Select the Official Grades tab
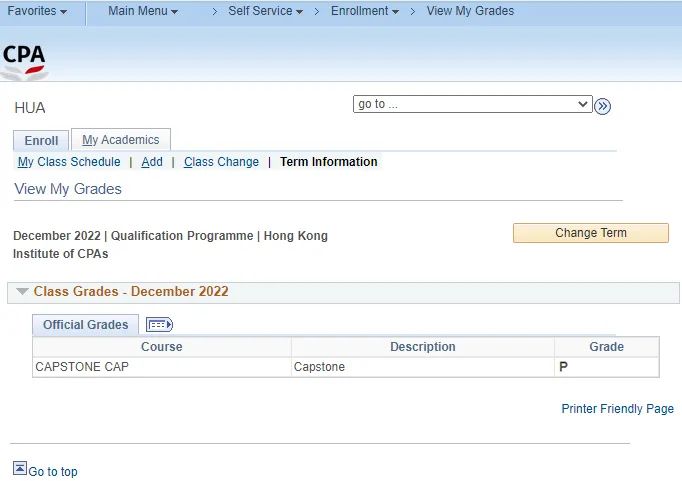The height and width of the screenshot is (481, 682). (x=86, y=325)
